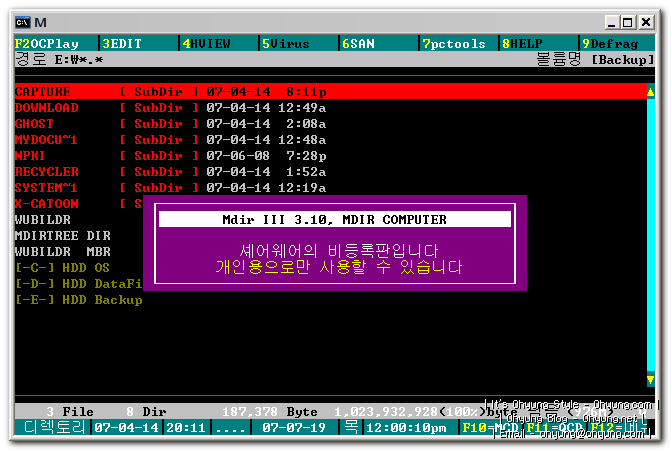Open 7pctools from the function bar
This screenshot has height=451, width=671.
454,44
